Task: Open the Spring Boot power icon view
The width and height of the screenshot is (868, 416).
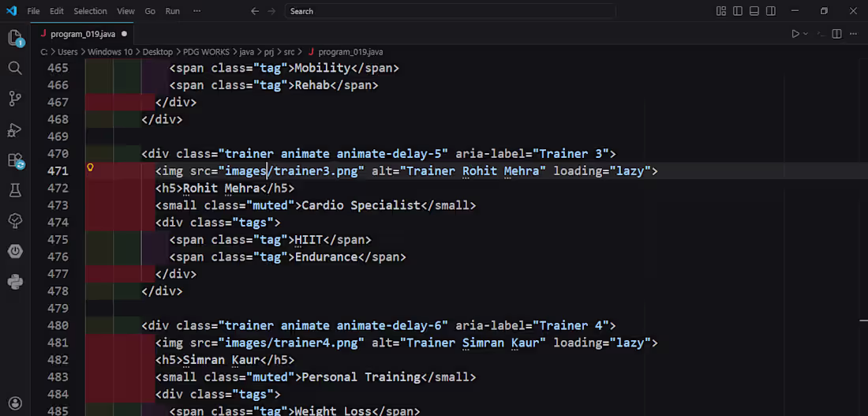Action: click(15, 252)
